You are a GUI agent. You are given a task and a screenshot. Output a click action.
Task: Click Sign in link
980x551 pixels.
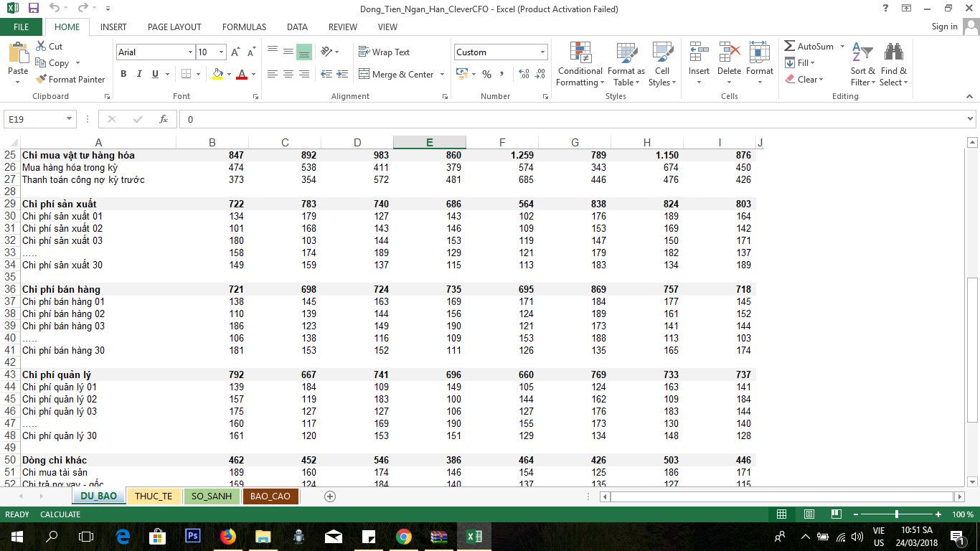point(944,27)
